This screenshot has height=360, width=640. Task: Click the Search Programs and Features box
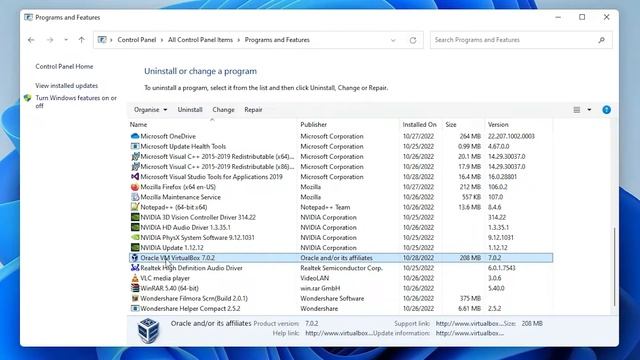click(x=521, y=40)
